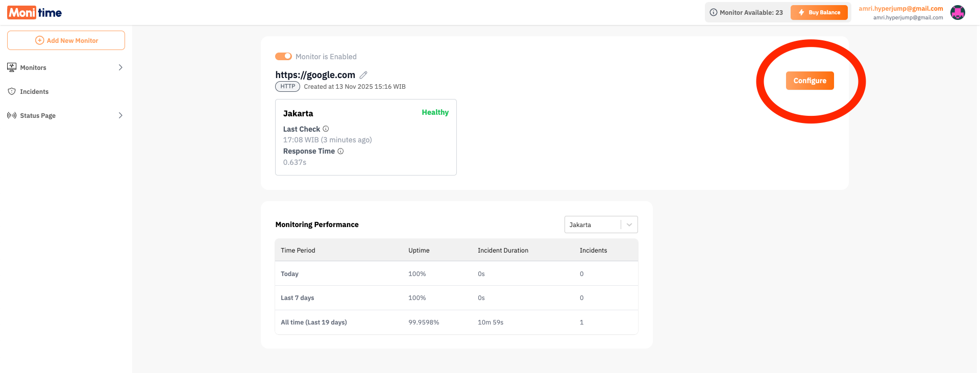Disable the Monitor is Enabled toggle
980x373 pixels.
click(283, 56)
